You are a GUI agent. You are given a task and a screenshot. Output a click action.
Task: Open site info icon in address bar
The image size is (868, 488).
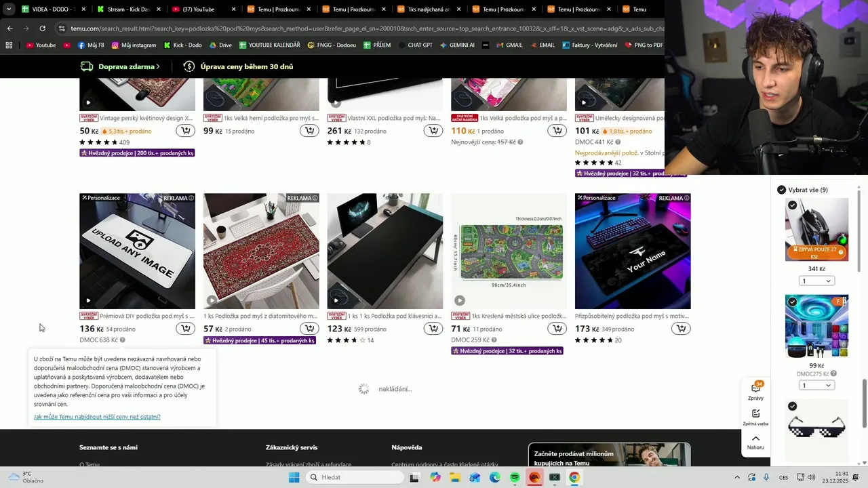[62, 28]
